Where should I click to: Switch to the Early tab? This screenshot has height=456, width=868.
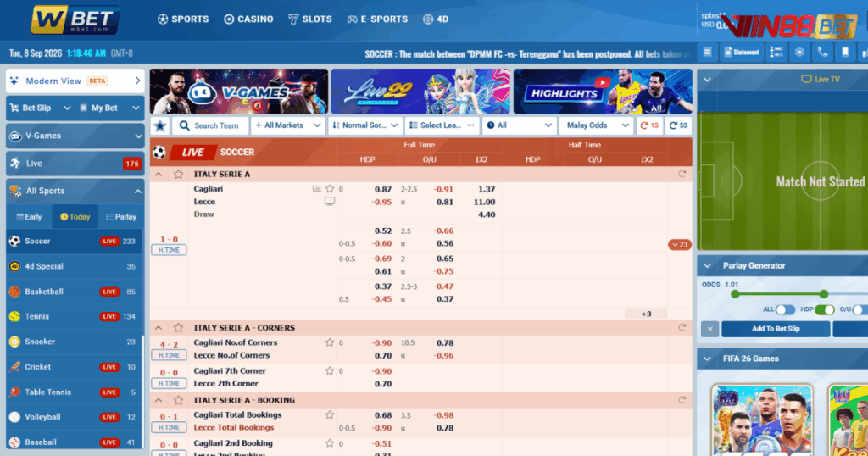pyautogui.click(x=30, y=217)
